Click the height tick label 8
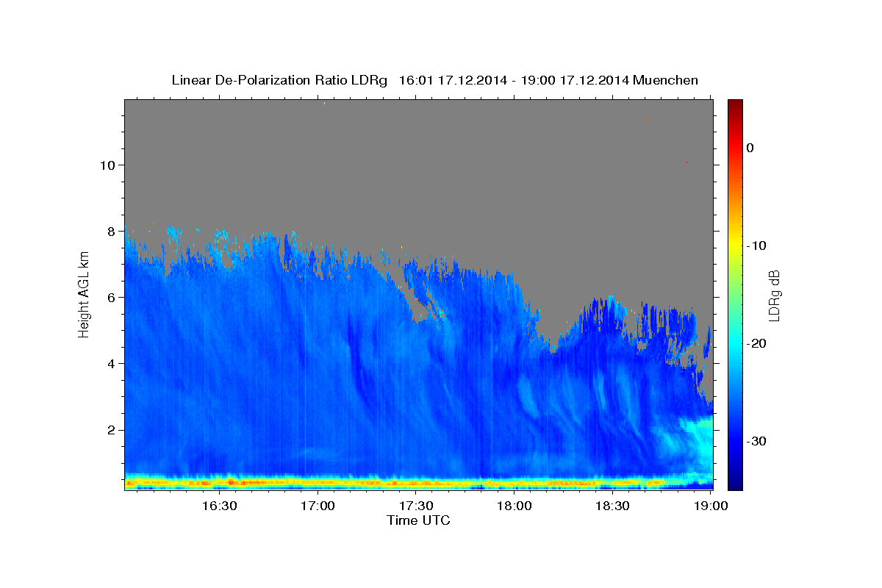 [113, 231]
